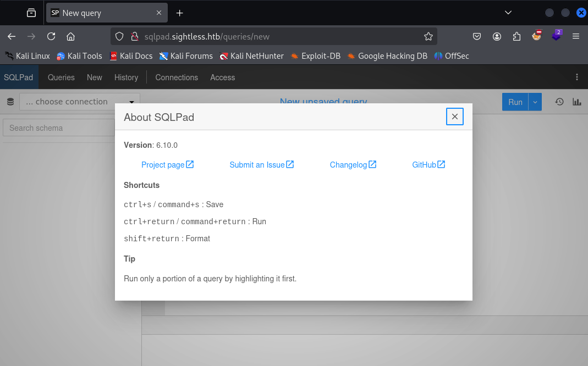Click the insecure connection lock icon

tap(134, 36)
